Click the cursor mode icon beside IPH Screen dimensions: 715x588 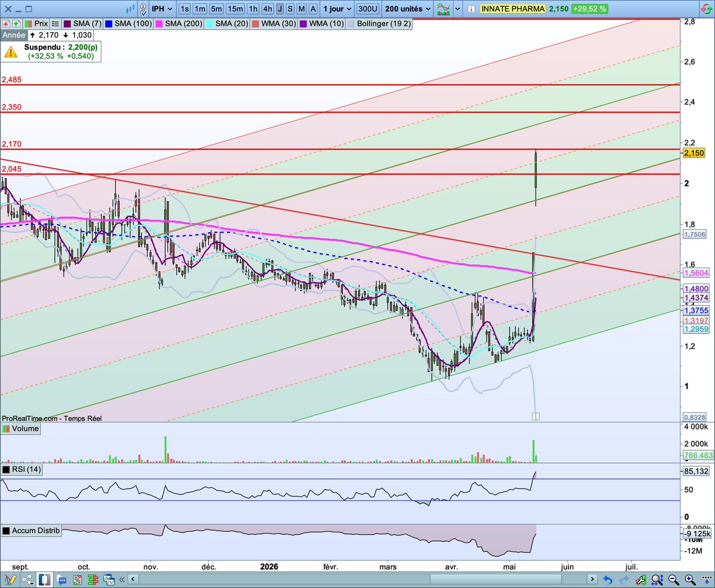pos(144,10)
